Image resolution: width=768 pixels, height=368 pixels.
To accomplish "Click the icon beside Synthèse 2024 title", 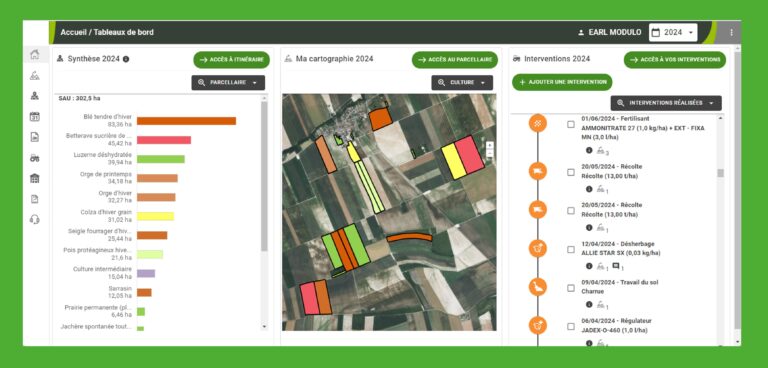I will point(60,59).
